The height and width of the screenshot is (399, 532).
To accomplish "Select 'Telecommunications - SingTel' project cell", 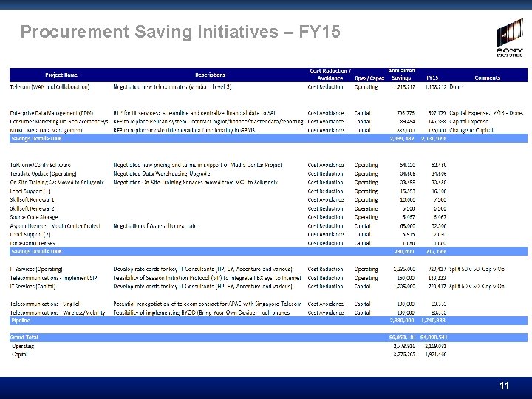I will (x=45, y=304).
